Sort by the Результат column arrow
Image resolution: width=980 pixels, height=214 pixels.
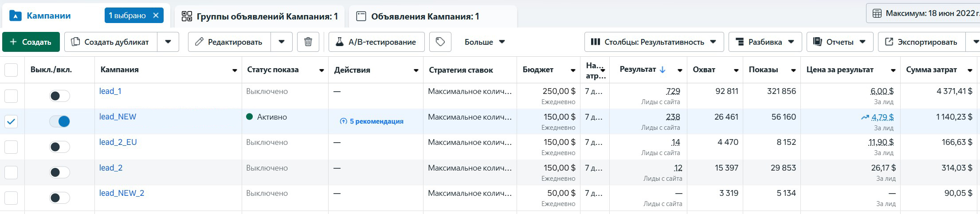tap(662, 70)
